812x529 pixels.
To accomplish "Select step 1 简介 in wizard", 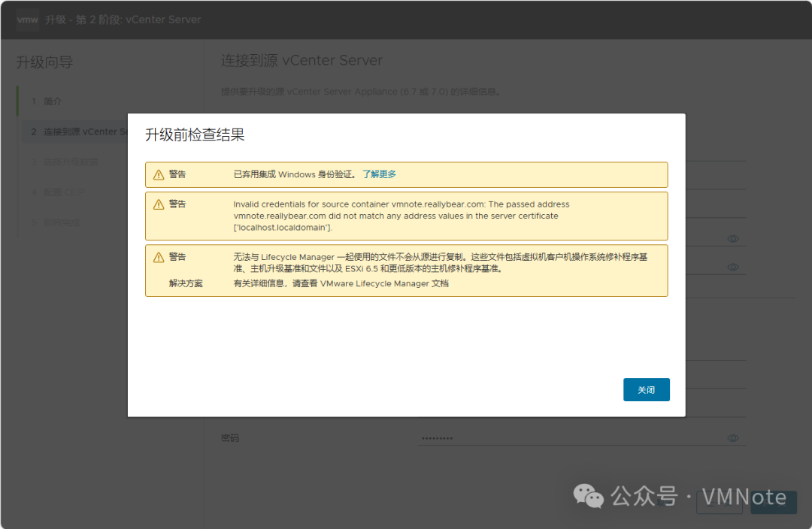I will pyautogui.click(x=47, y=101).
